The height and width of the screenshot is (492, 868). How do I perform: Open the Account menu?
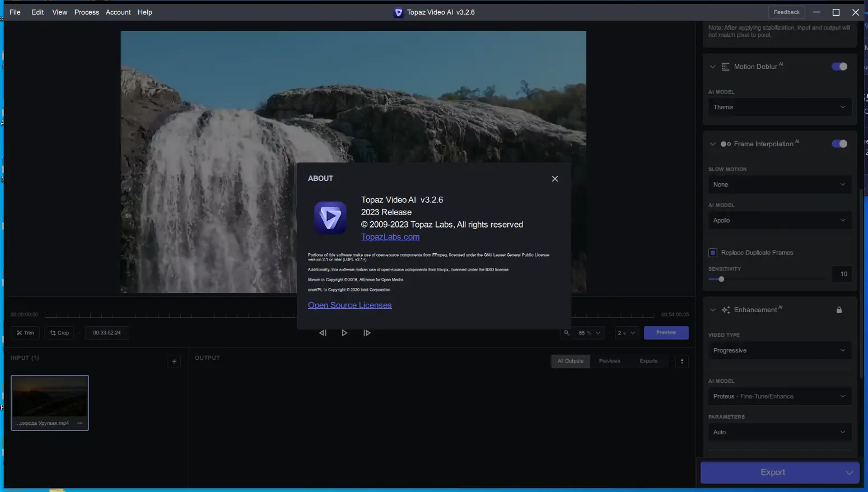pyautogui.click(x=118, y=12)
